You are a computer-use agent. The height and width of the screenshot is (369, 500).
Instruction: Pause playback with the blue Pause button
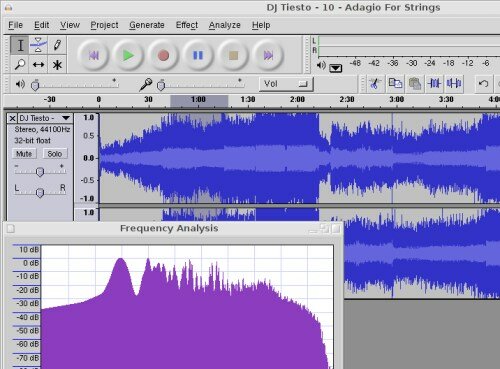[x=198, y=55]
